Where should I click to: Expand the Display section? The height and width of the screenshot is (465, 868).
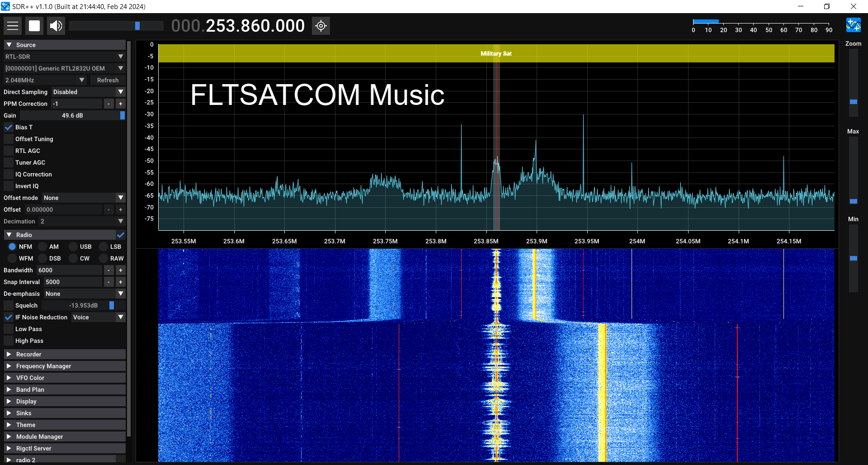click(65, 401)
